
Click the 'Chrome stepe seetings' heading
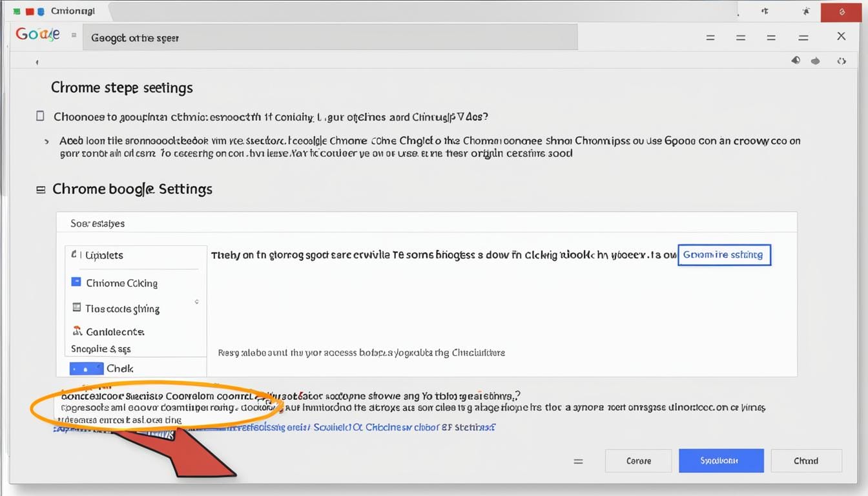(x=122, y=88)
